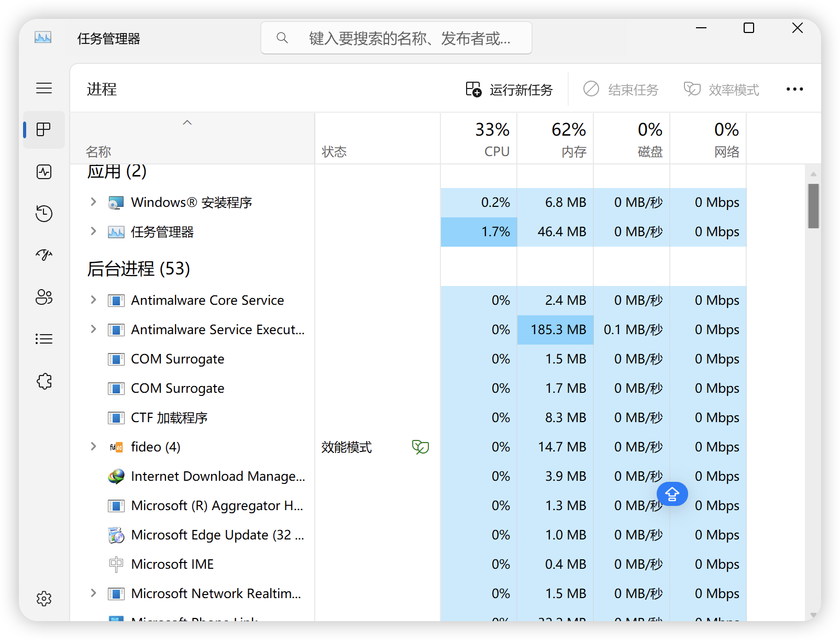Screen dimensions: 840x640
Task: Open Task Manager settings gear
Action: 44,599
